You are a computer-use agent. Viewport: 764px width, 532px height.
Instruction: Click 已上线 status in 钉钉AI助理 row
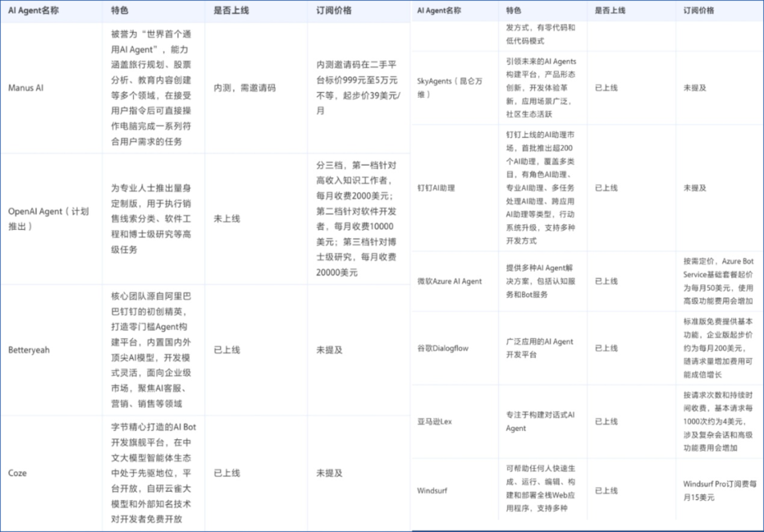pyautogui.click(x=606, y=188)
